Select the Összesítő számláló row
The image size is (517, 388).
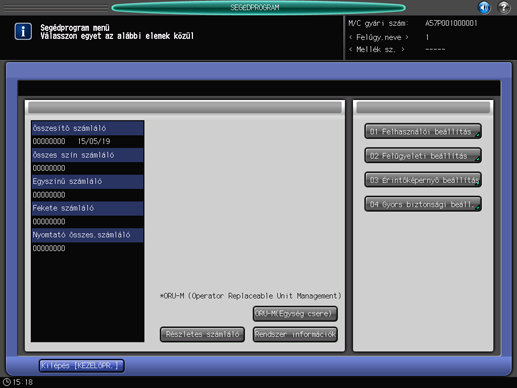(x=88, y=128)
